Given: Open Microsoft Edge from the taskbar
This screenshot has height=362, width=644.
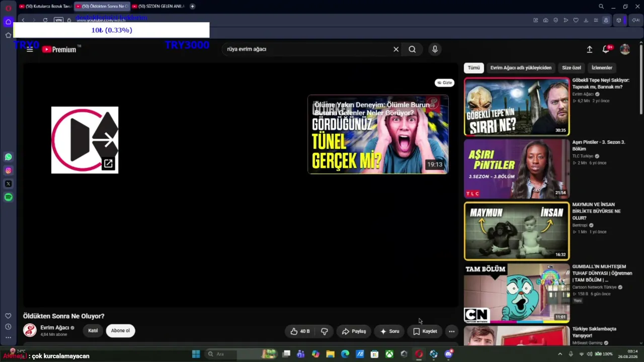Looking at the screenshot, I should 345,354.
